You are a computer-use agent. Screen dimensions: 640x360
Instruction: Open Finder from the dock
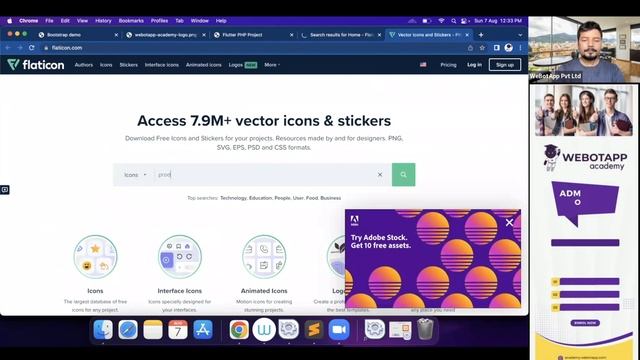pyautogui.click(x=103, y=329)
